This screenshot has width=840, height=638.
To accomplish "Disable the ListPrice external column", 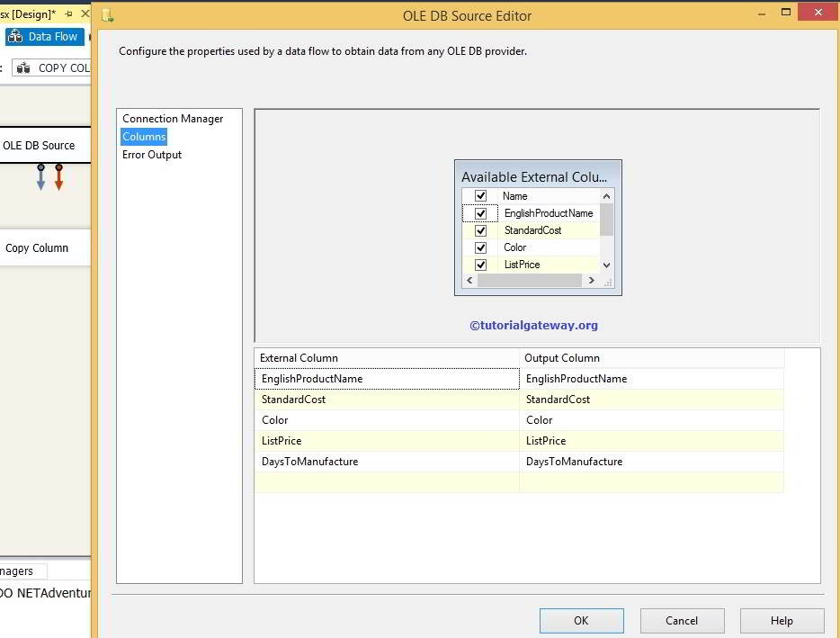I will point(480,265).
